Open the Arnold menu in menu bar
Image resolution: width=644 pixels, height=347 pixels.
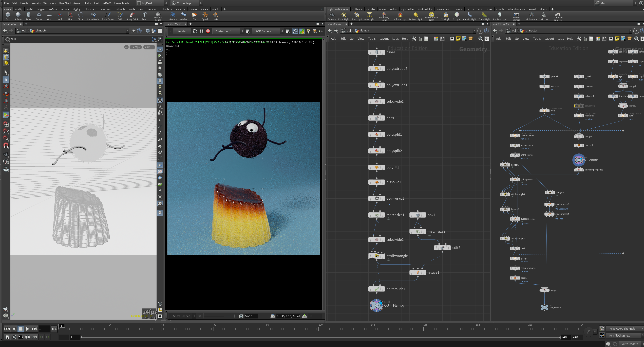pyautogui.click(x=78, y=3)
